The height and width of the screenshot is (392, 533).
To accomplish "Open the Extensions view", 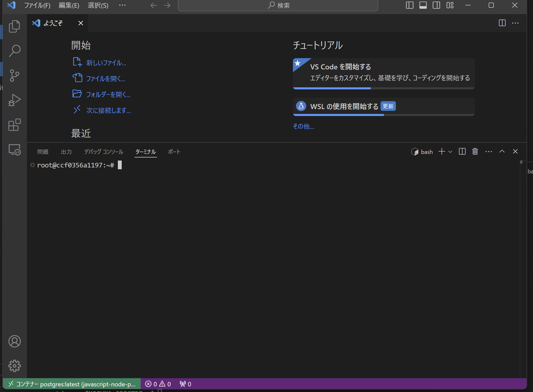I will [x=14, y=125].
